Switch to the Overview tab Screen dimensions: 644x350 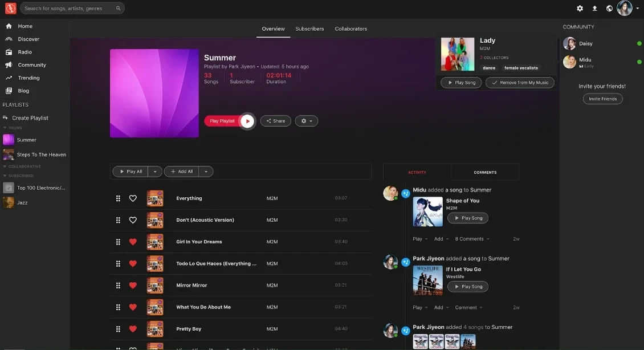[x=273, y=29]
